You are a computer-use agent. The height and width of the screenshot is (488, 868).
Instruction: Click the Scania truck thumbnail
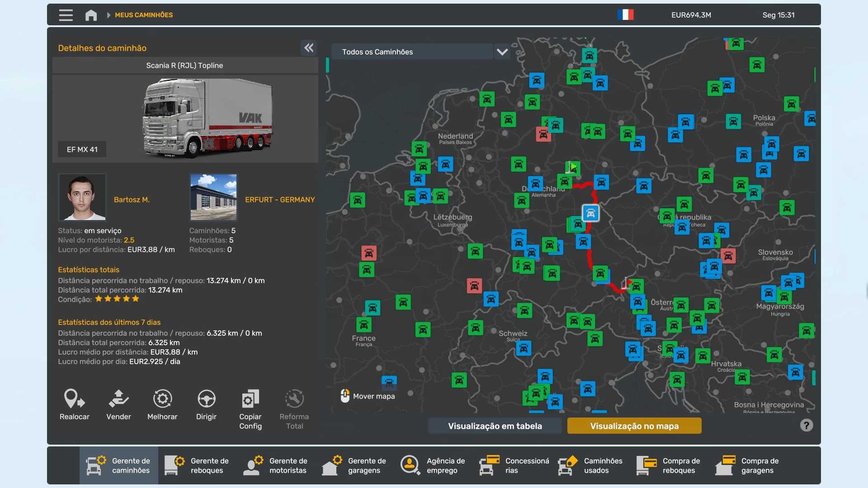click(x=208, y=118)
